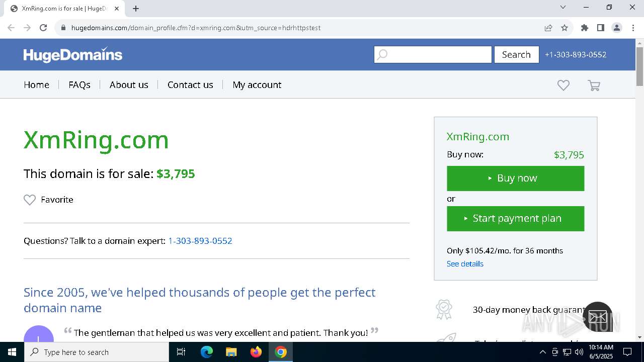Viewport: 644px width, 362px height.
Task: Bookmark this tab with the star icon
Action: (565, 28)
